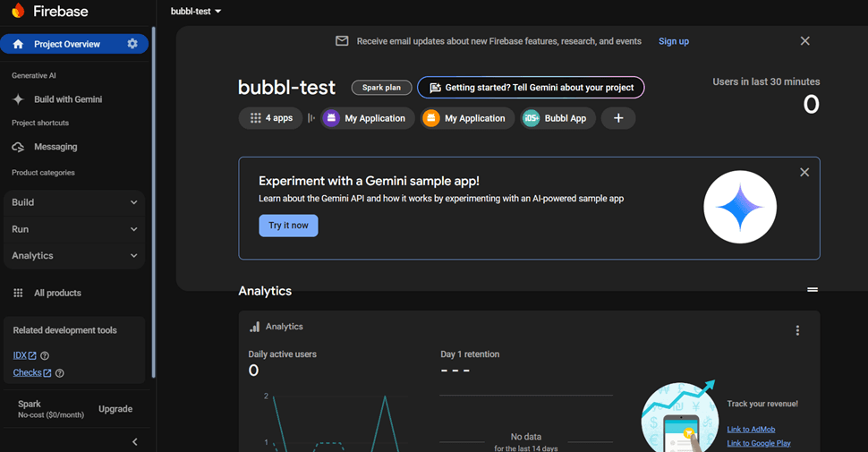Click Getting started Tell Gemini button
Image resolution: width=868 pixels, height=452 pixels.
(531, 88)
